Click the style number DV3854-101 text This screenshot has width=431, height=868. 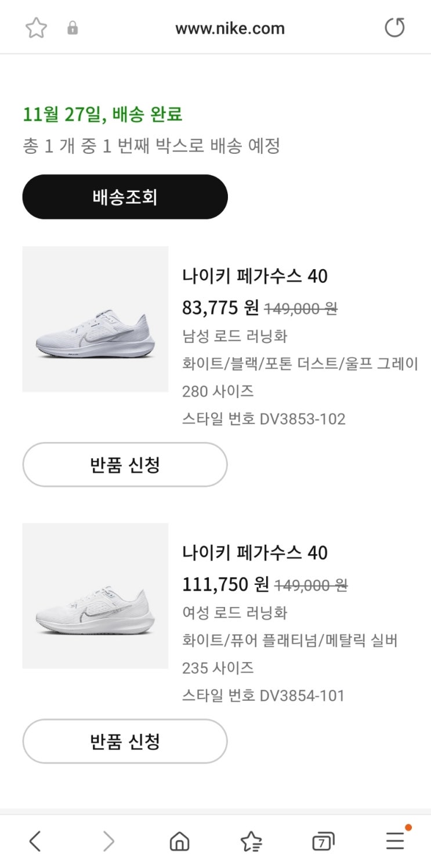pos(263,696)
